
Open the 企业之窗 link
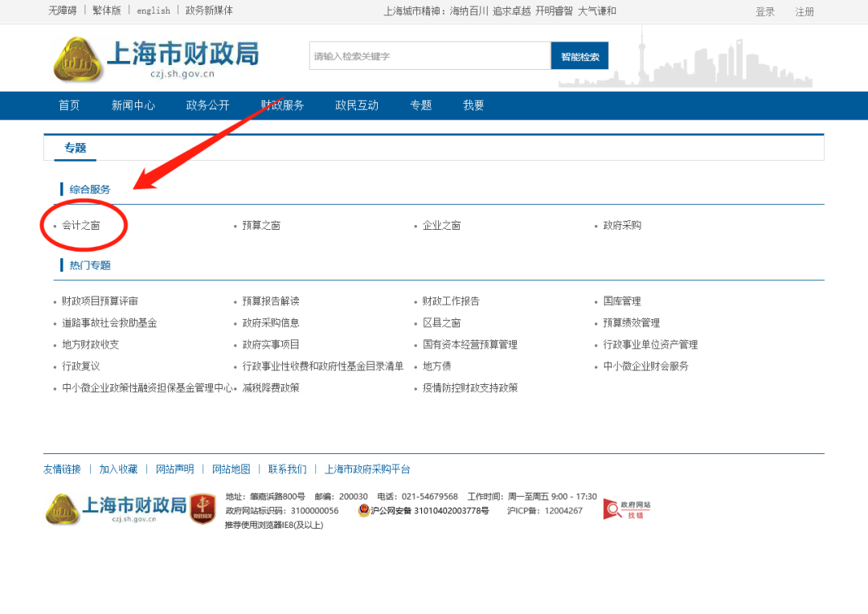(x=442, y=225)
